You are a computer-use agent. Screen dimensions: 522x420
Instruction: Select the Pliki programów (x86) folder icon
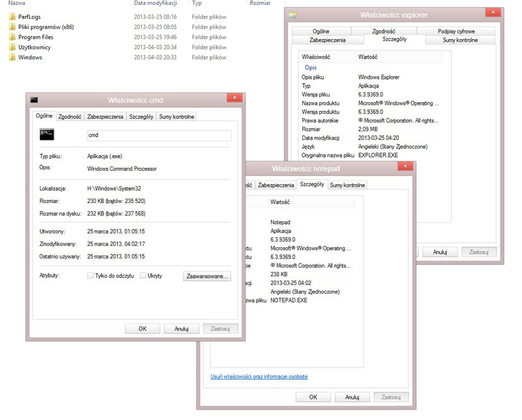click(13, 27)
